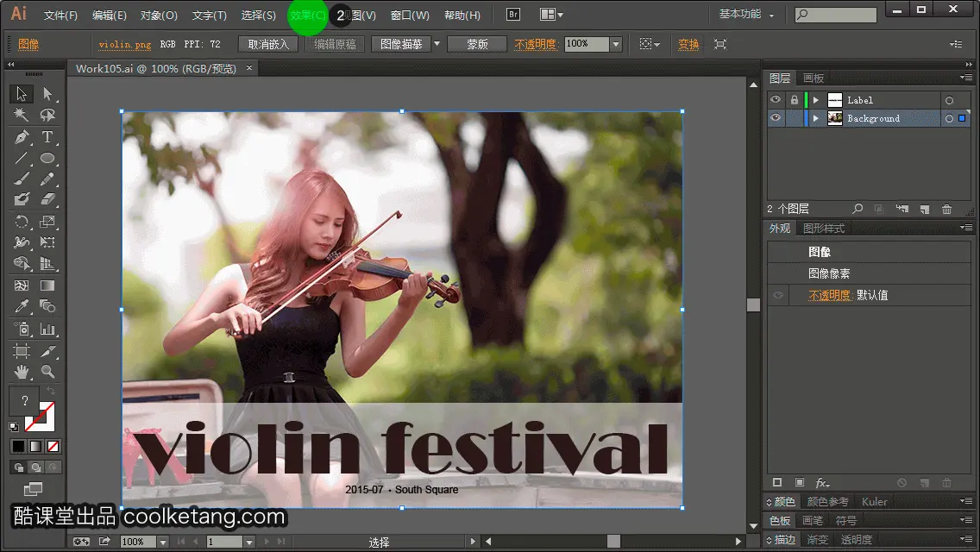Open the 文件(F) menu
This screenshot has height=552, width=980.
(x=60, y=15)
